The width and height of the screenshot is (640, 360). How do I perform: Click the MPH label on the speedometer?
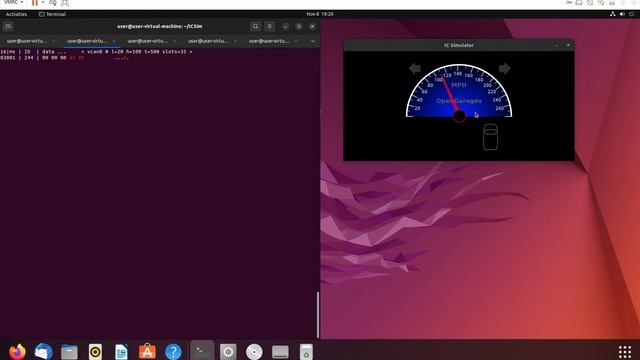pos(459,85)
